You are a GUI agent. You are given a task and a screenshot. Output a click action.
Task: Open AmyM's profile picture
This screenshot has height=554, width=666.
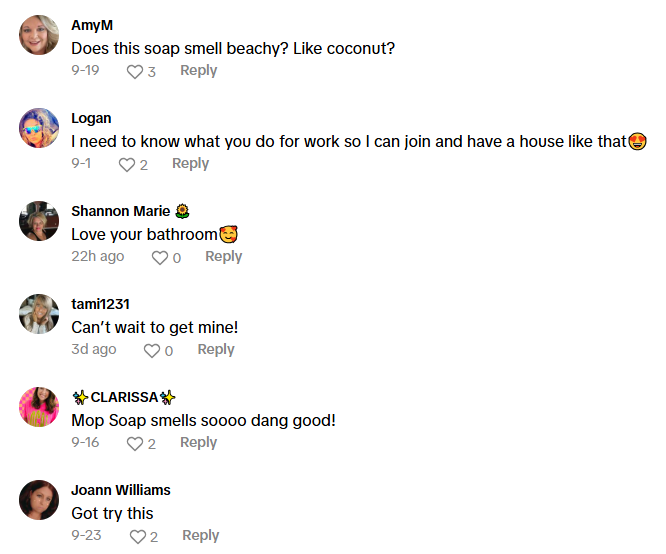(x=39, y=35)
